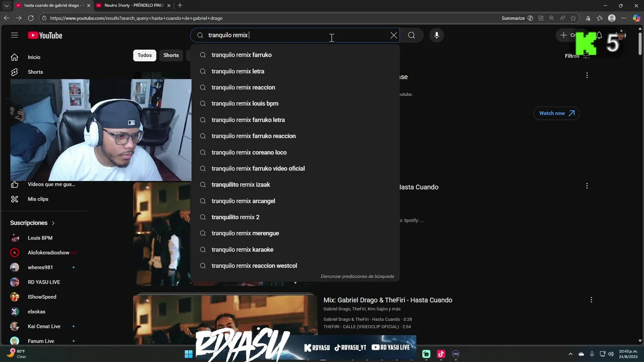
Task: Open Copilot sidebar icon
Action: tap(636, 18)
